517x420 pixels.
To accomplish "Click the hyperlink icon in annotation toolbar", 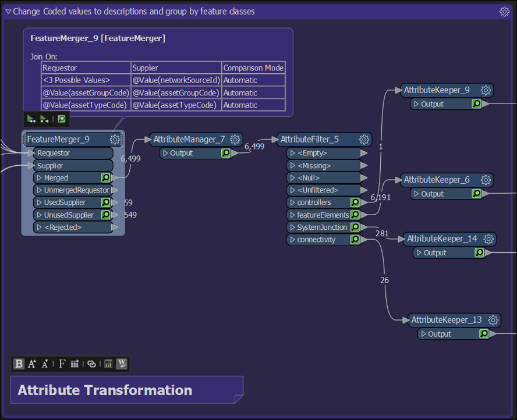I will click(x=91, y=364).
